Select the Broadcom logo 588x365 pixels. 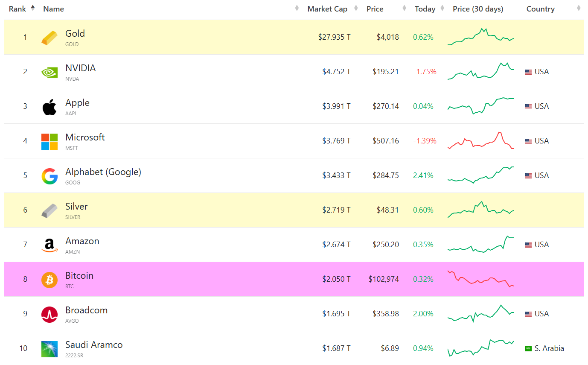point(49,313)
